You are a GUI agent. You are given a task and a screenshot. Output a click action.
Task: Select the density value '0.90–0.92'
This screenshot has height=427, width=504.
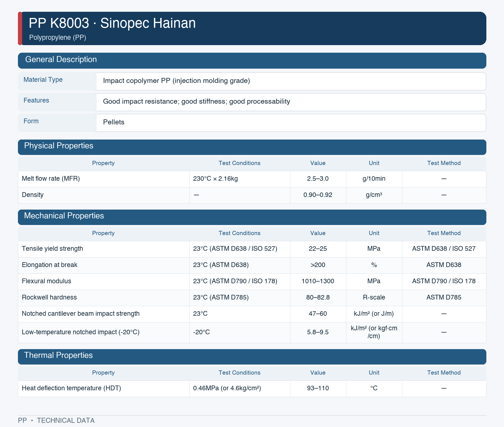318,195
